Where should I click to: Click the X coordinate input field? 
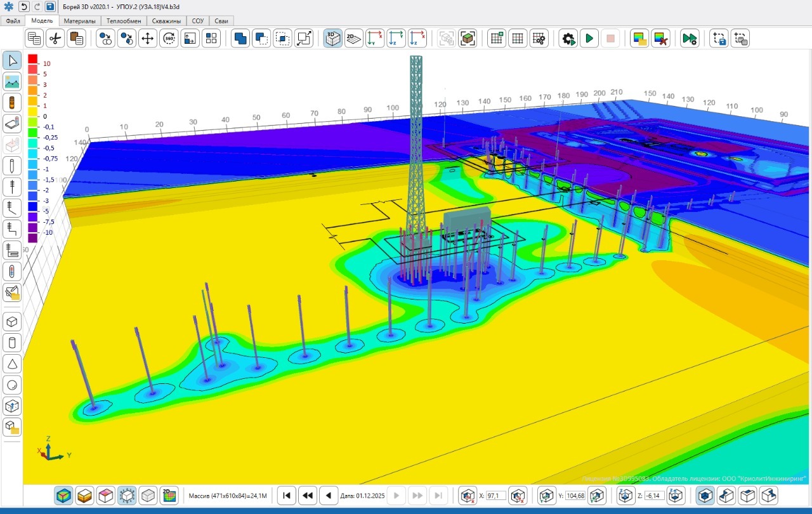point(495,496)
